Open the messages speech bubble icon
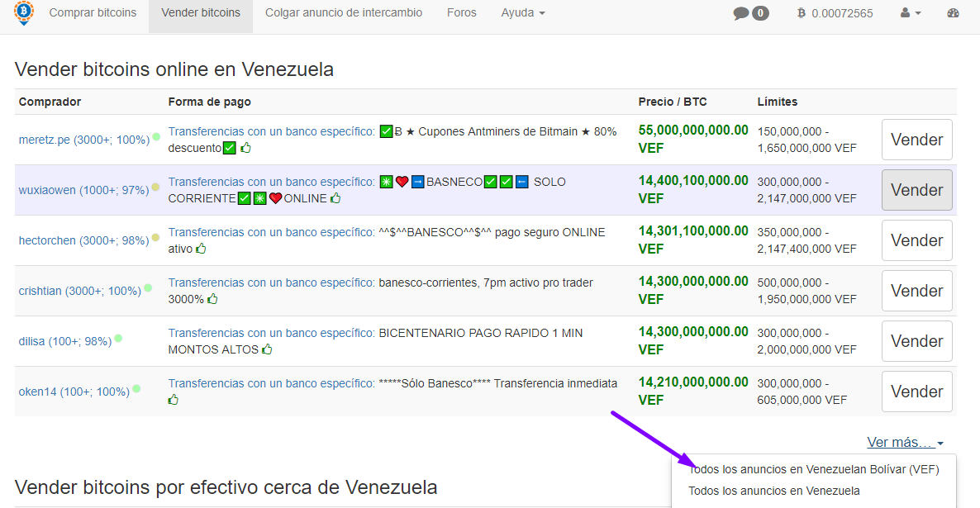980x508 pixels. tap(740, 13)
